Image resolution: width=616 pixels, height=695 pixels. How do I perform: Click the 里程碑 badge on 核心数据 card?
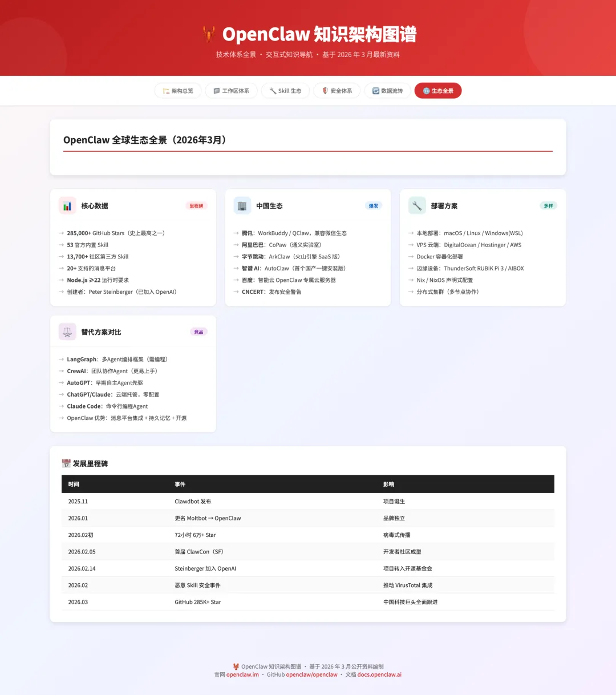click(x=196, y=206)
